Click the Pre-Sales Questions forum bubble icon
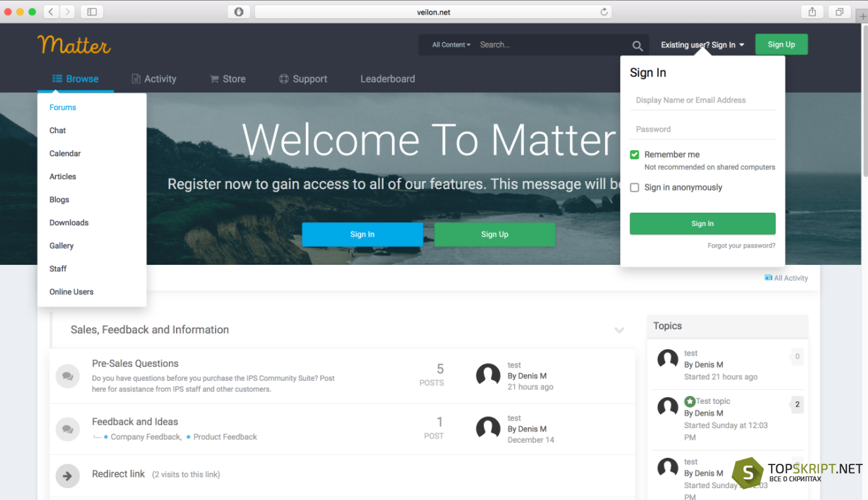Viewport: 868px width, 500px height. [67, 376]
